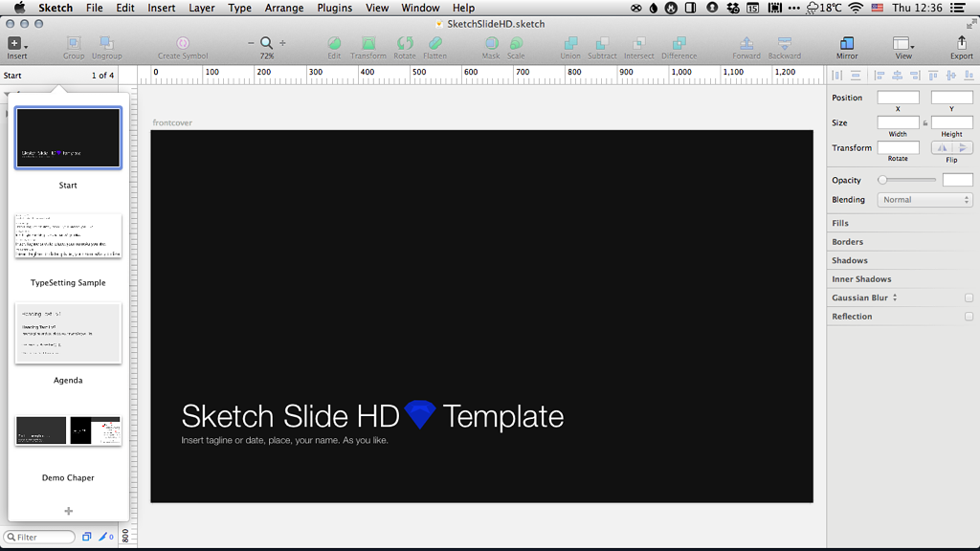Image resolution: width=980 pixels, height=551 pixels.
Task: Adjust the Opacity slider handle
Action: (x=882, y=180)
